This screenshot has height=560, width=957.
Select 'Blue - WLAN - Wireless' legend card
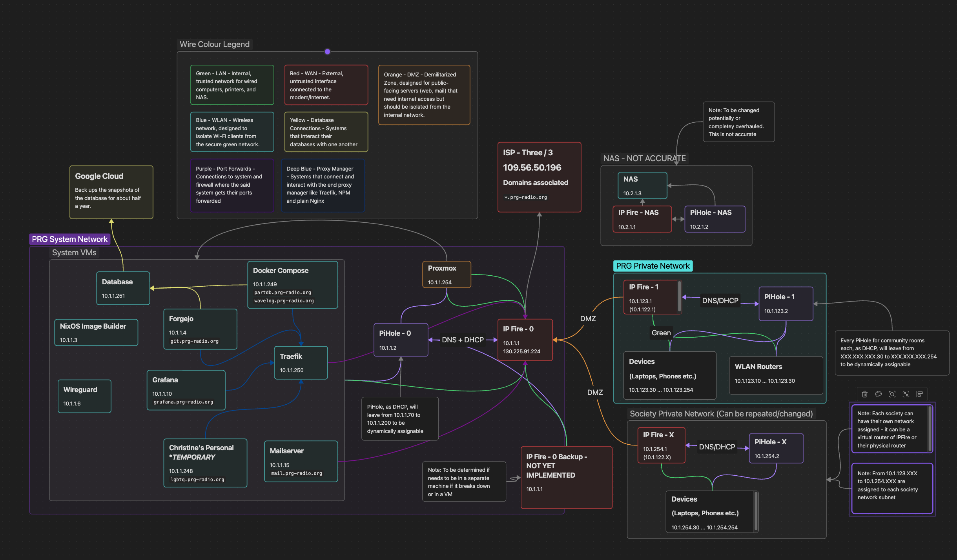click(x=232, y=132)
